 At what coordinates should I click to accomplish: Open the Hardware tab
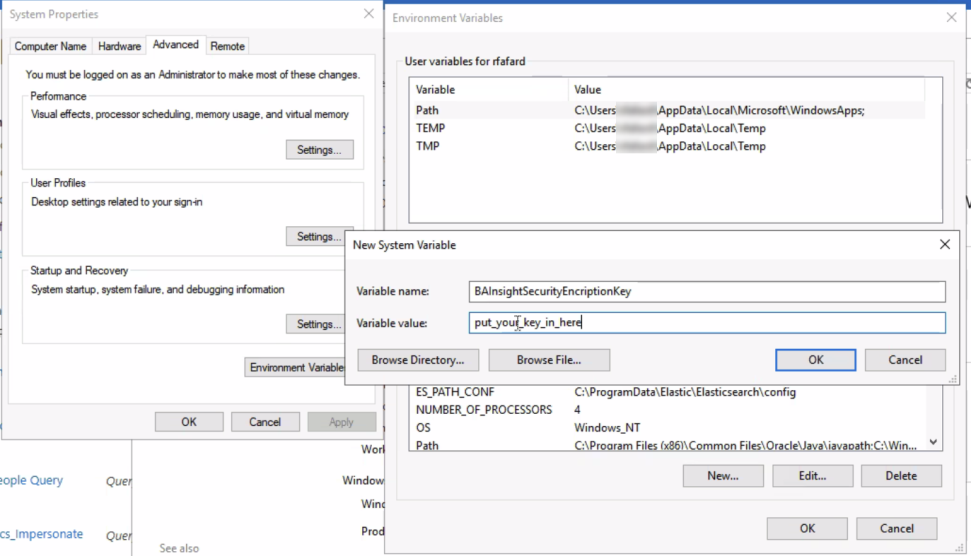click(x=119, y=46)
